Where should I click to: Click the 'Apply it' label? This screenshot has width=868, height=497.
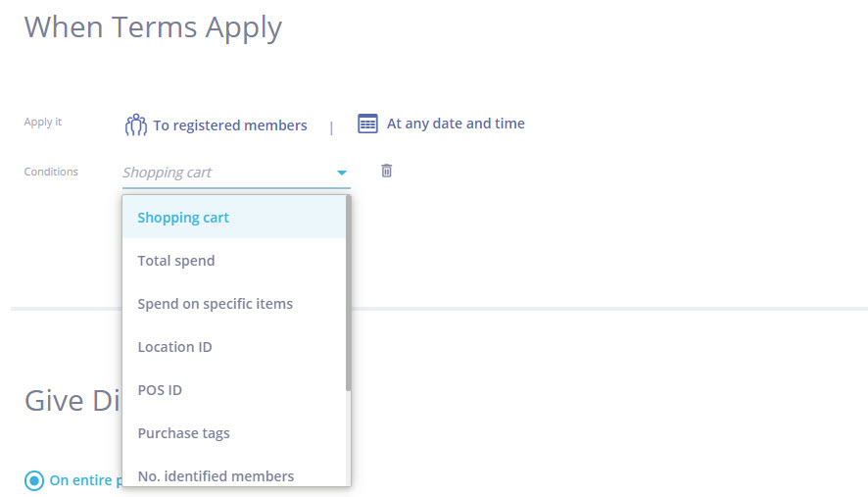pos(43,122)
